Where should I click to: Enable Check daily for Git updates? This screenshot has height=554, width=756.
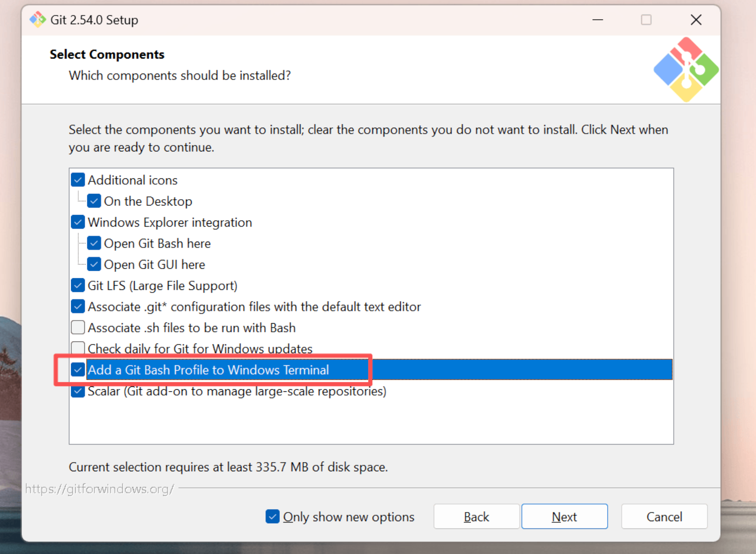click(x=78, y=348)
